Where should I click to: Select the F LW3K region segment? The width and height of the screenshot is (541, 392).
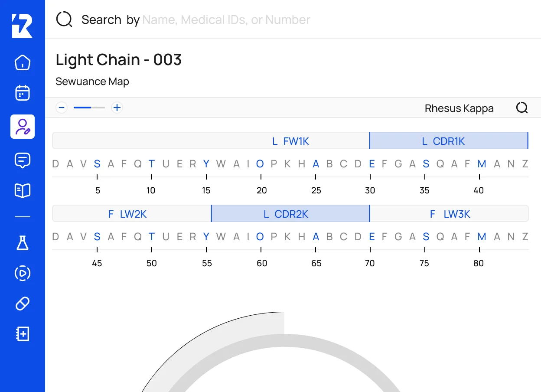pos(449,214)
